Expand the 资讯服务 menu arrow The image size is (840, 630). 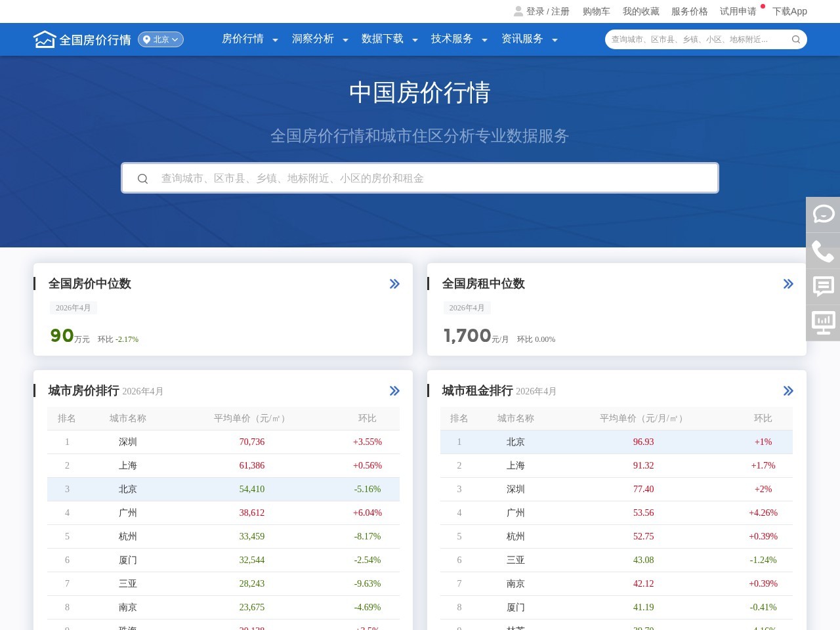tap(555, 40)
